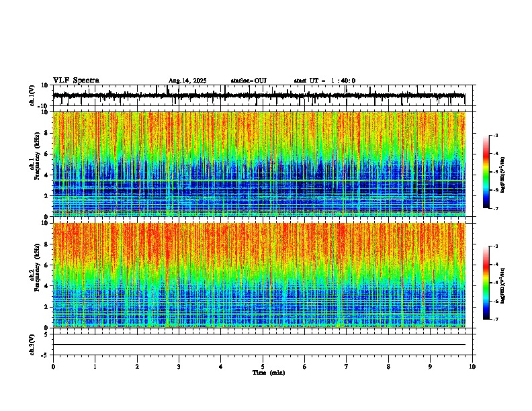Click the "3" tick label on Time axis
Image resolution: width=532 pixels, height=411 pixels.
click(179, 367)
